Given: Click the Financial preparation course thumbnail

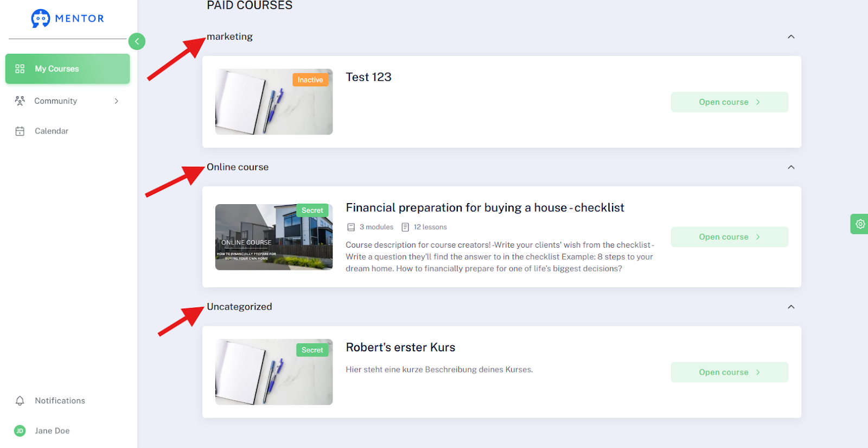Looking at the screenshot, I should coord(274,237).
